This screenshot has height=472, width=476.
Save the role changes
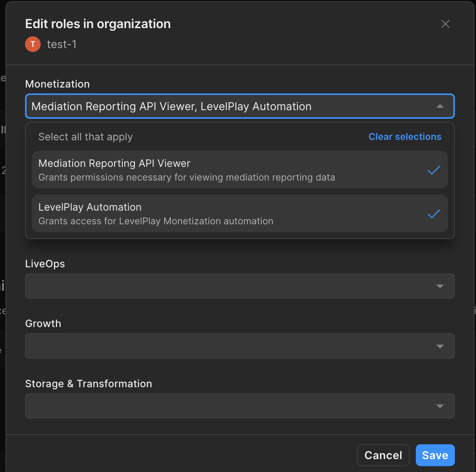click(x=435, y=455)
